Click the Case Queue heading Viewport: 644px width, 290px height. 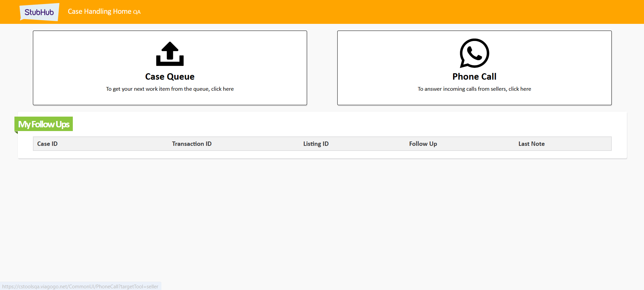pyautogui.click(x=170, y=77)
